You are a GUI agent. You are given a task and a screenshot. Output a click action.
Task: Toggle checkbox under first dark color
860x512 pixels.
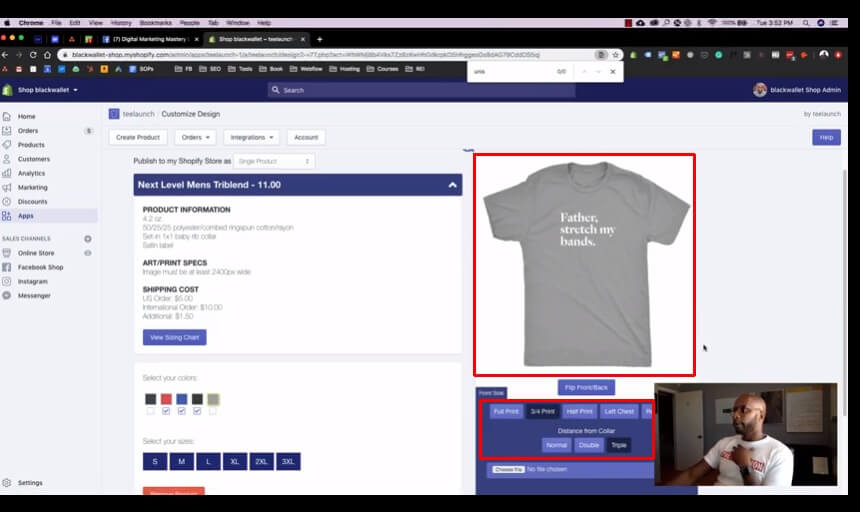point(150,411)
